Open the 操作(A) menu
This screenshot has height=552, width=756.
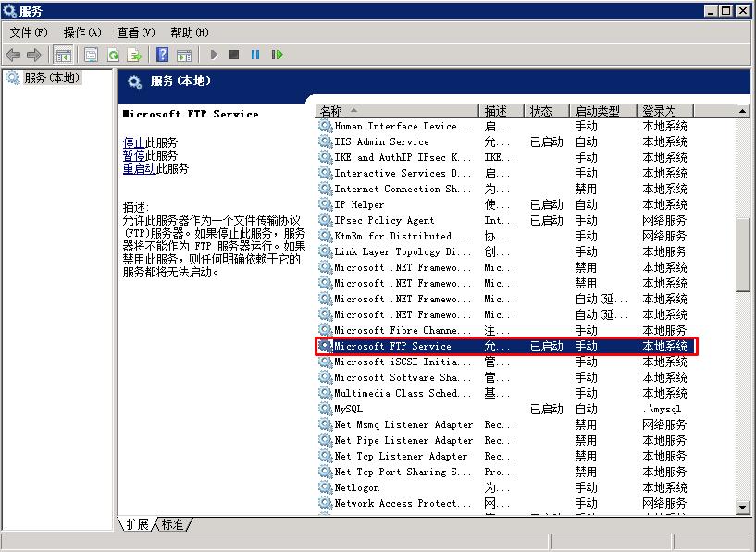click(82, 32)
